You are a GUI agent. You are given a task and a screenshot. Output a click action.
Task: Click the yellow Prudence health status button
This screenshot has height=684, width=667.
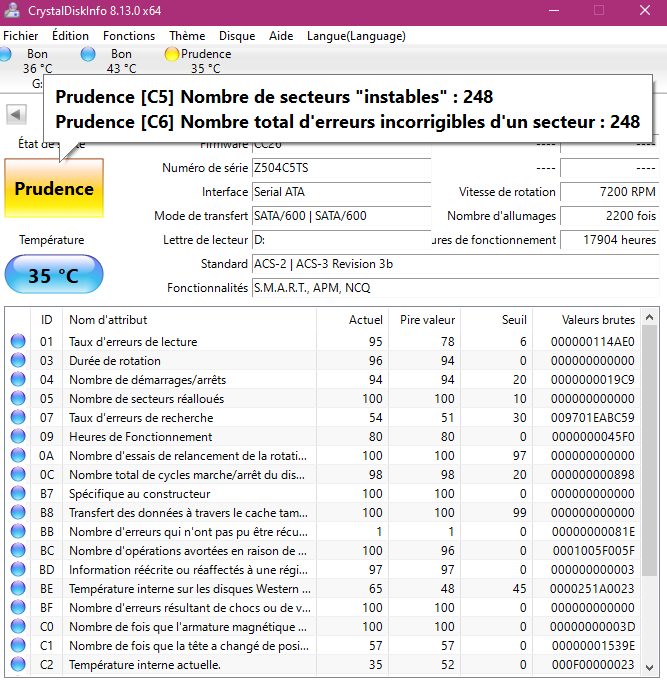pyautogui.click(x=54, y=189)
